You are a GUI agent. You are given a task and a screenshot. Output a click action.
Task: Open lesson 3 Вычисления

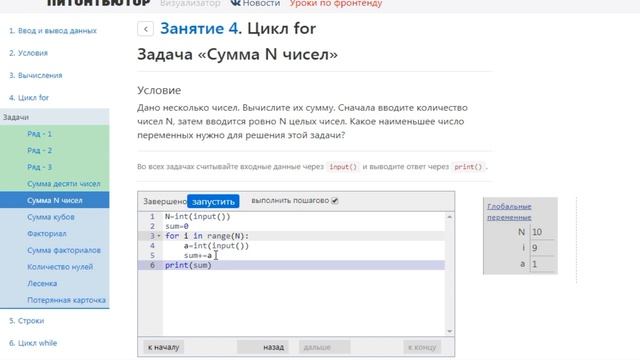point(36,76)
